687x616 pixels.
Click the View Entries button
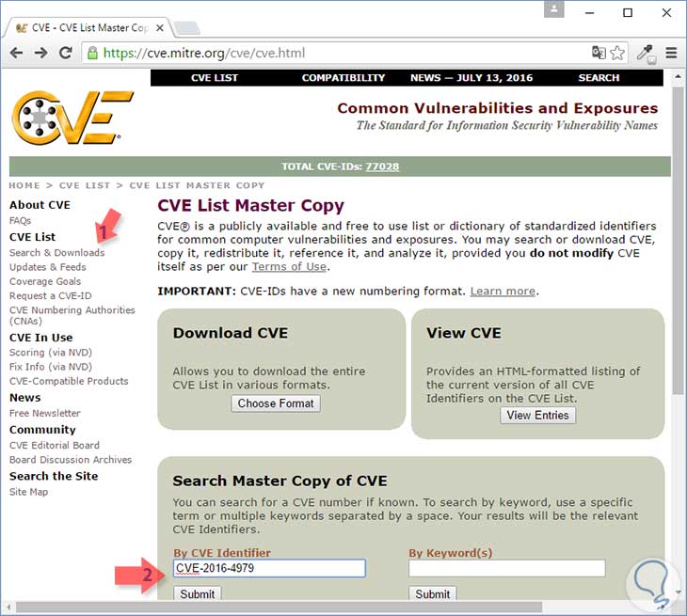point(537,415)
